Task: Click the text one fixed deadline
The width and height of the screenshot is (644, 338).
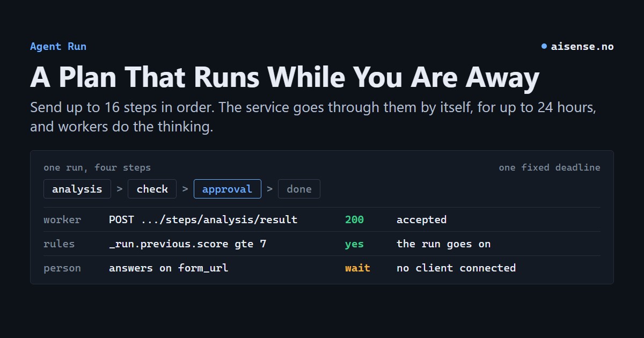Action: [x=550, y=167]
